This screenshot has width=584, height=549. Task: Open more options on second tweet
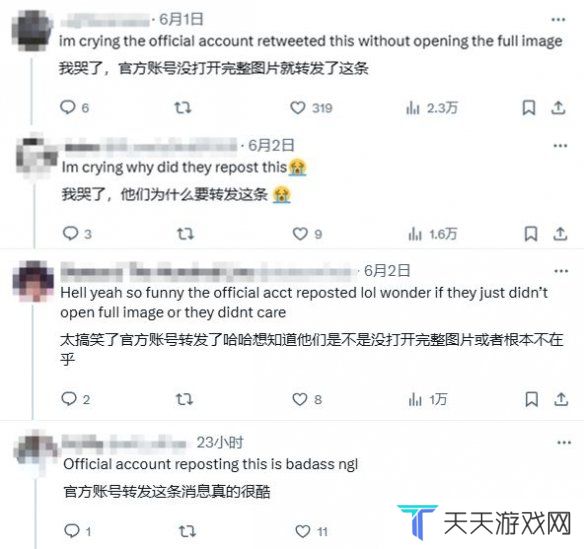click(561, 146)
